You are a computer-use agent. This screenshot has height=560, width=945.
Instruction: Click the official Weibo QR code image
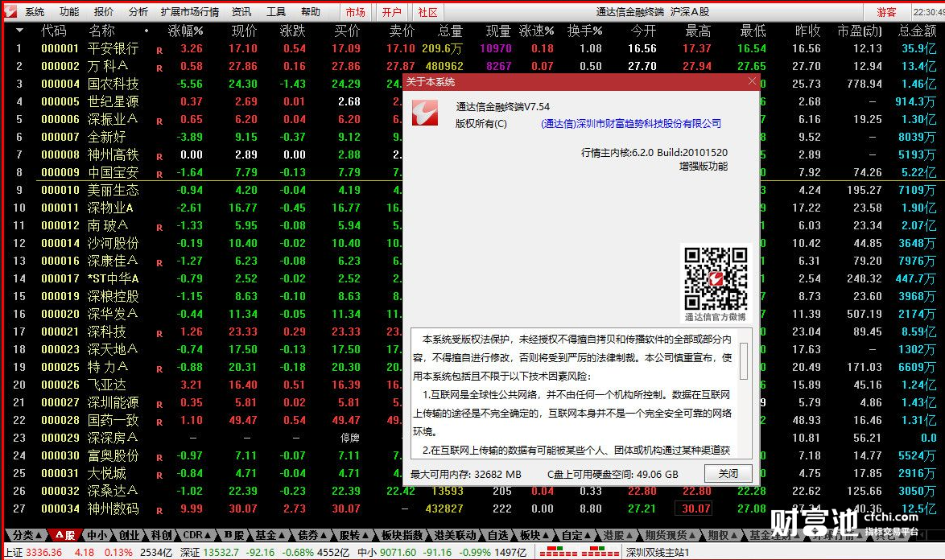click(x=716, y=278)
